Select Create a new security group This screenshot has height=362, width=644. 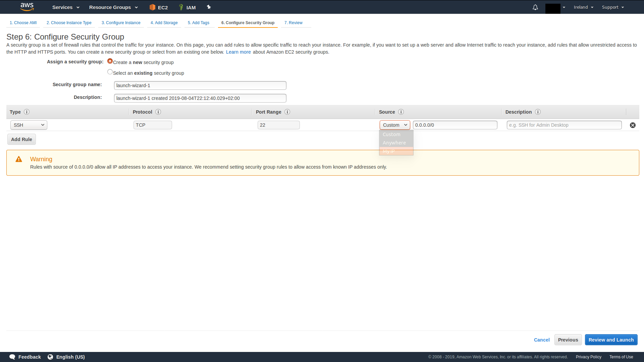pos(110,61)
